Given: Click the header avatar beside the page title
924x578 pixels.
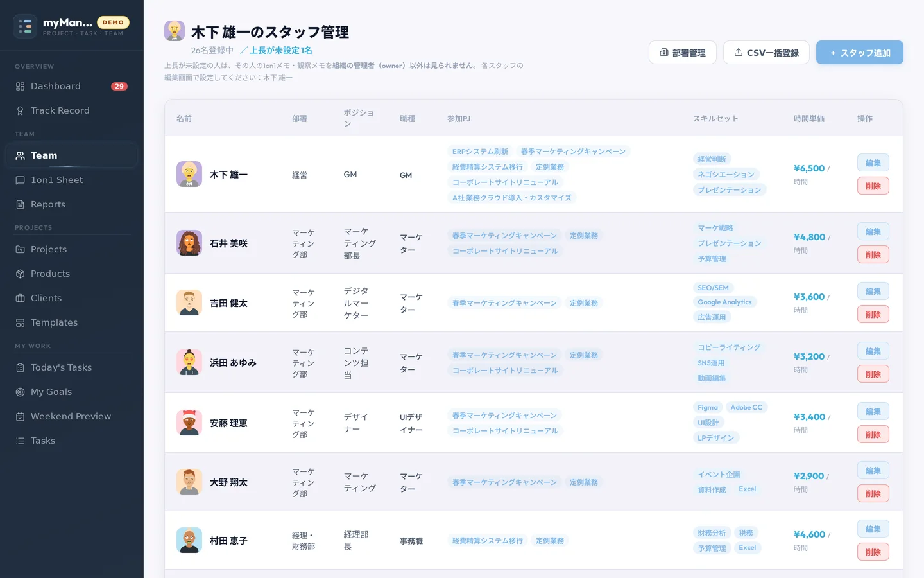Looking at the screenshot, I should click(x=175, y=31).
